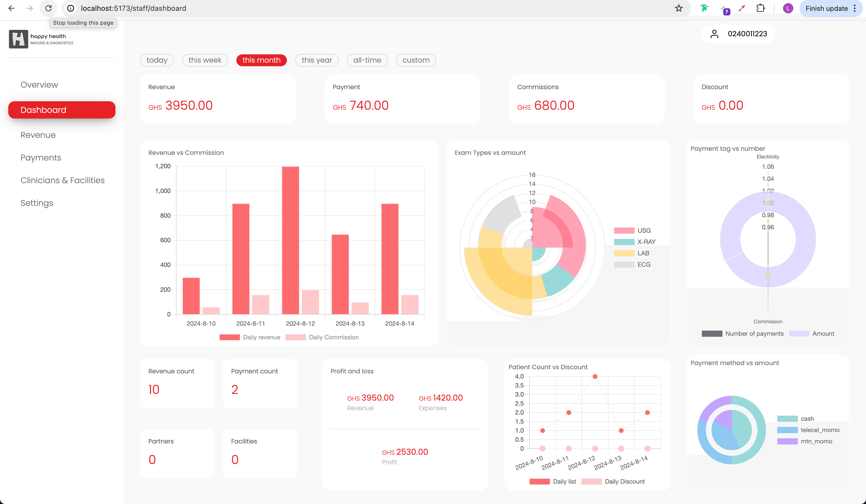Click the 2024-8-12 daily revenue bar
Viewport: 866px width, 504px height.
290,240
